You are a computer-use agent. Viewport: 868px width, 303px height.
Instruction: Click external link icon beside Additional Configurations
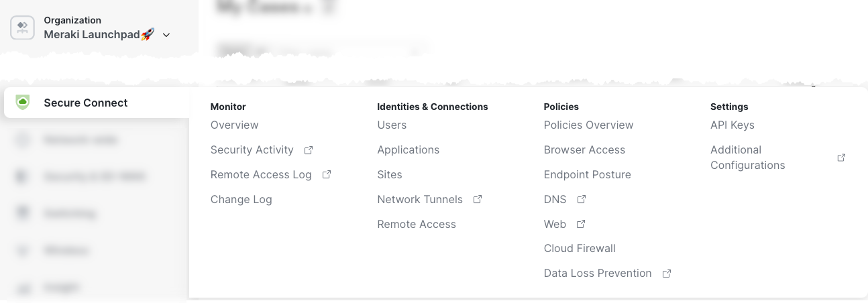pyautogui.click(x=841, y=158)
